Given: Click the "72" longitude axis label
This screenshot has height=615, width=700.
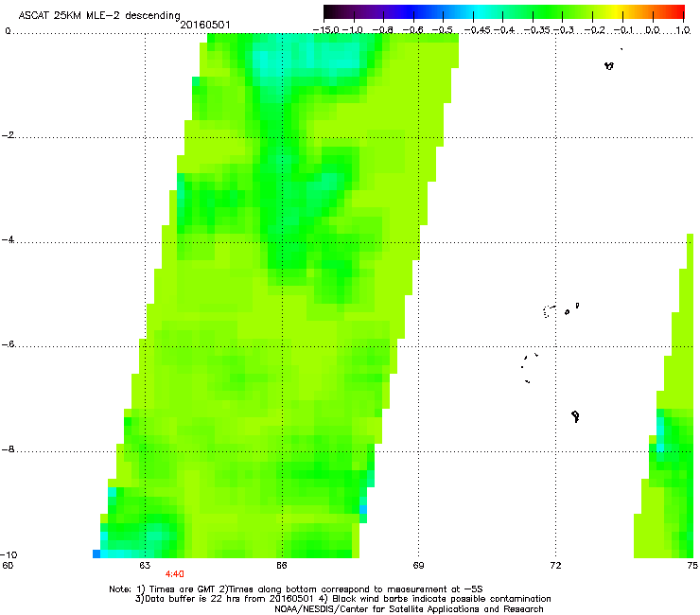Looking at the screenshot, I should tap(555, 566).
